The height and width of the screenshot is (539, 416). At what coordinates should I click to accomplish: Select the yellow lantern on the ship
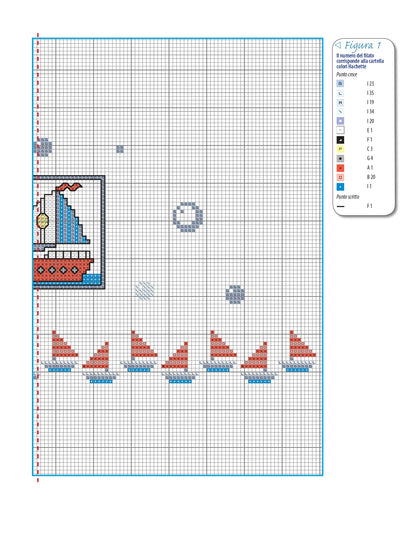pyautogui.click(x=42, y=221)
